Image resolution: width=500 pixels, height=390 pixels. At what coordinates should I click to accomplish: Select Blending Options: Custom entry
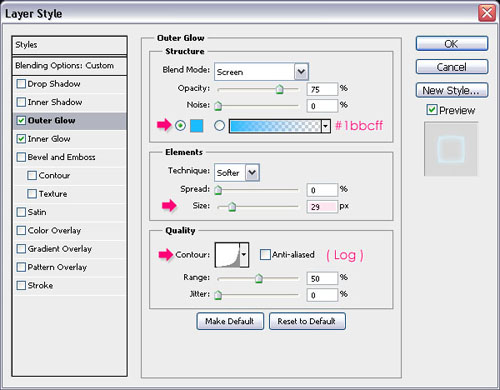pos(69,66)
